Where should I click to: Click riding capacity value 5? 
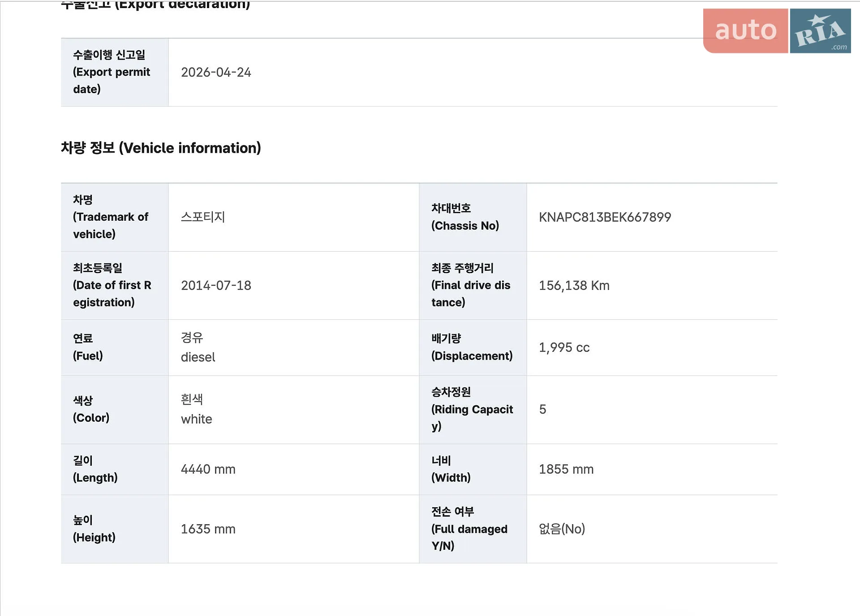pos(542,409)
